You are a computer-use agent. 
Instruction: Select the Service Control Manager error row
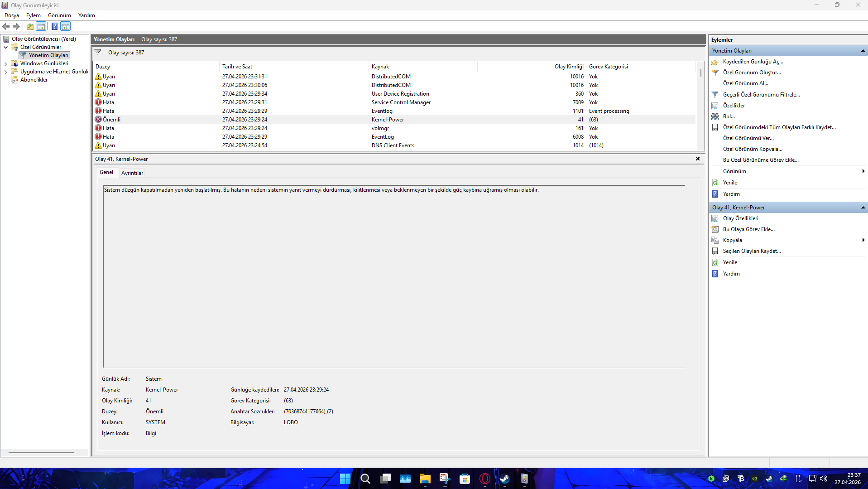coord(394,102)
